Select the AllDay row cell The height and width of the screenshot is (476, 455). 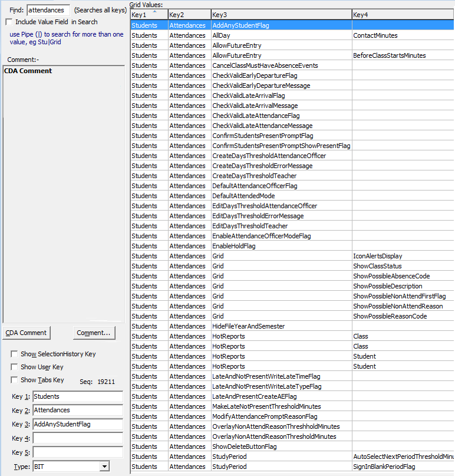[282, 35]
